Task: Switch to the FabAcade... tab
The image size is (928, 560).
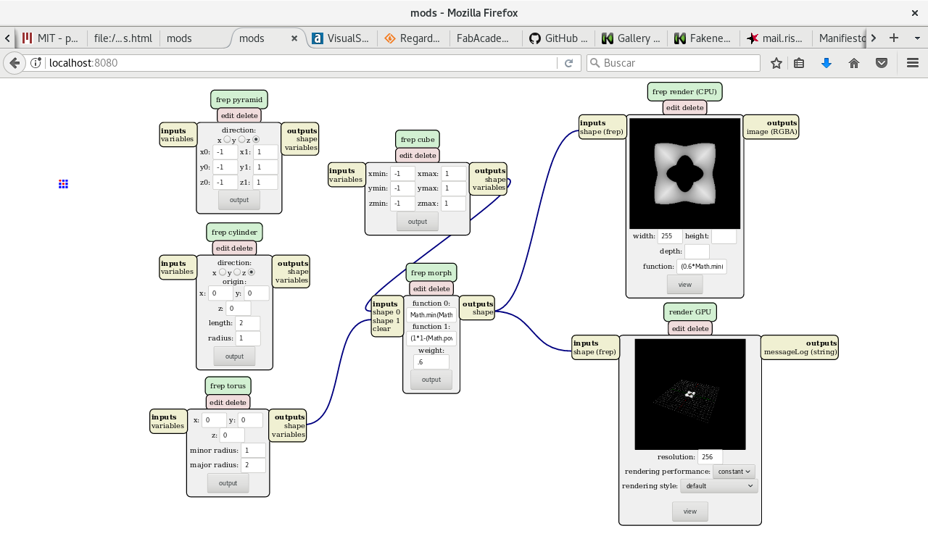Action: [486, 38]
